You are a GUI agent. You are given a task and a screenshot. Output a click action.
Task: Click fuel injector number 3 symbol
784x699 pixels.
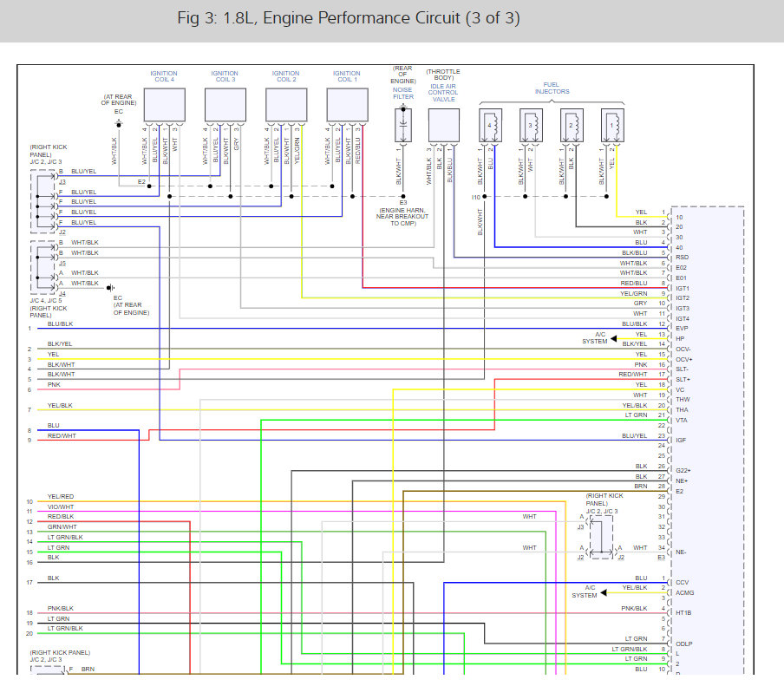[x=531, y=126]
